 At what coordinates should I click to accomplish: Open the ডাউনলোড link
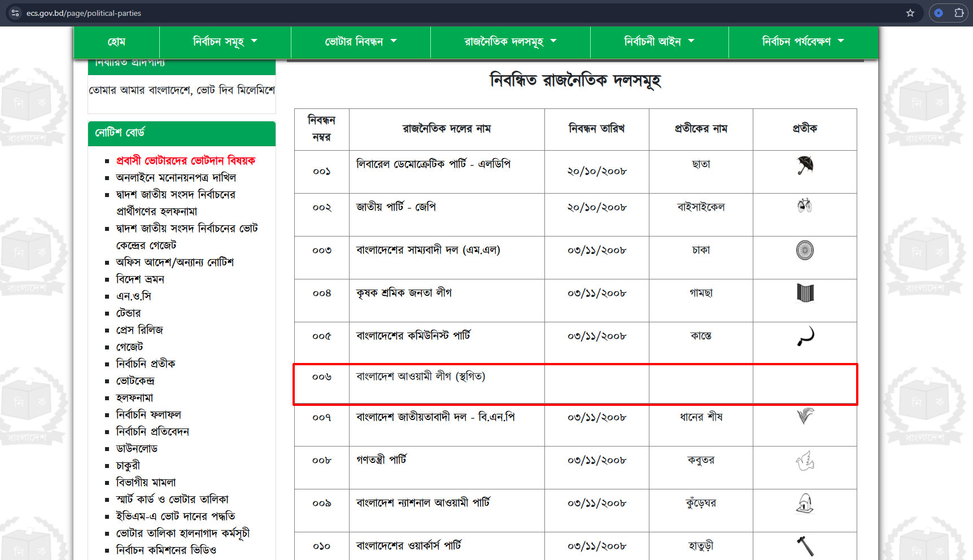tap(137, 449)
